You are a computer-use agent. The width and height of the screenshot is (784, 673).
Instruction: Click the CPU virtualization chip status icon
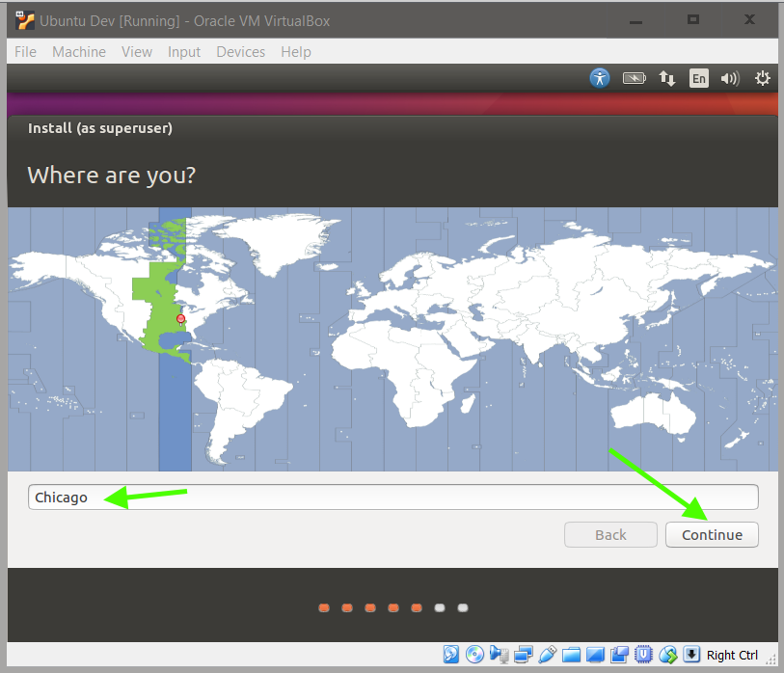pos(643,655)
